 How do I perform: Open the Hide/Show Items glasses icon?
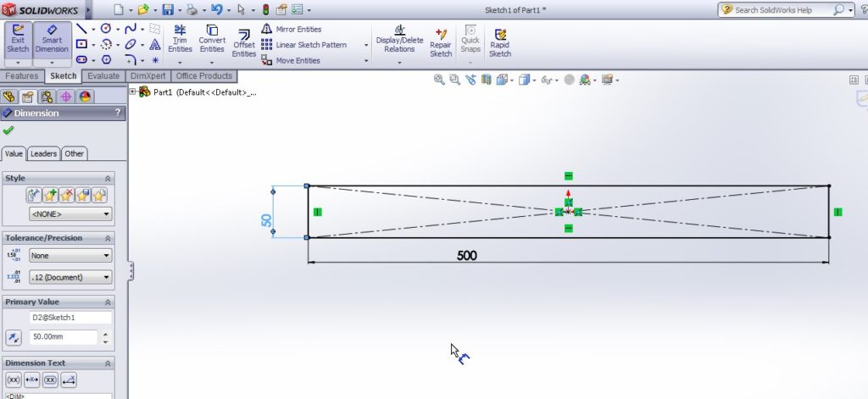pyautogui.click(x=547, y=80)
